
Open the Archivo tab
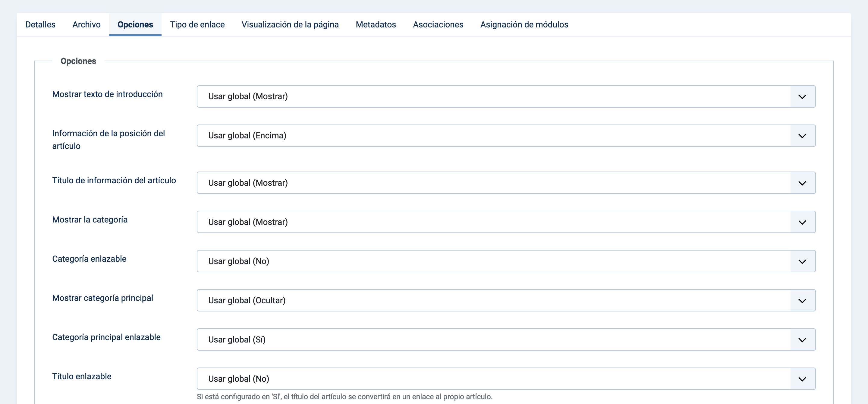86,25
